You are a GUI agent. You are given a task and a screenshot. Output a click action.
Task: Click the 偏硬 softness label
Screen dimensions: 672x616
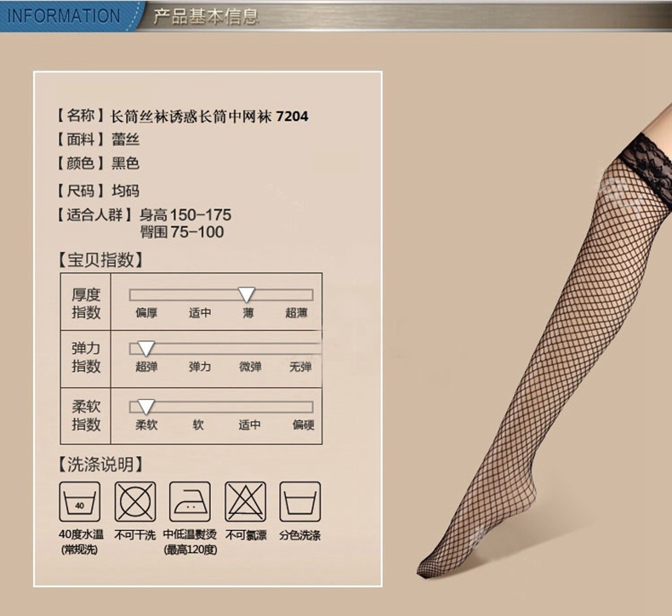click(x=304, y=425)
